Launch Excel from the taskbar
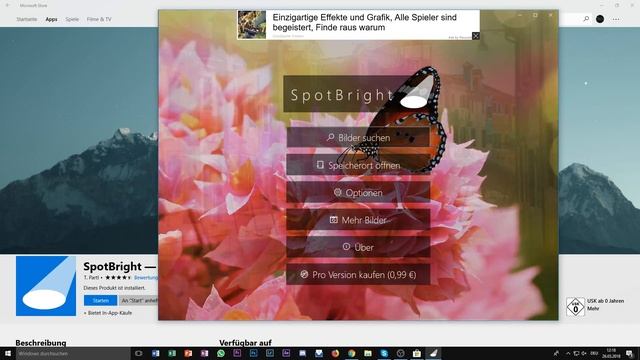 (x=172, y=353)
